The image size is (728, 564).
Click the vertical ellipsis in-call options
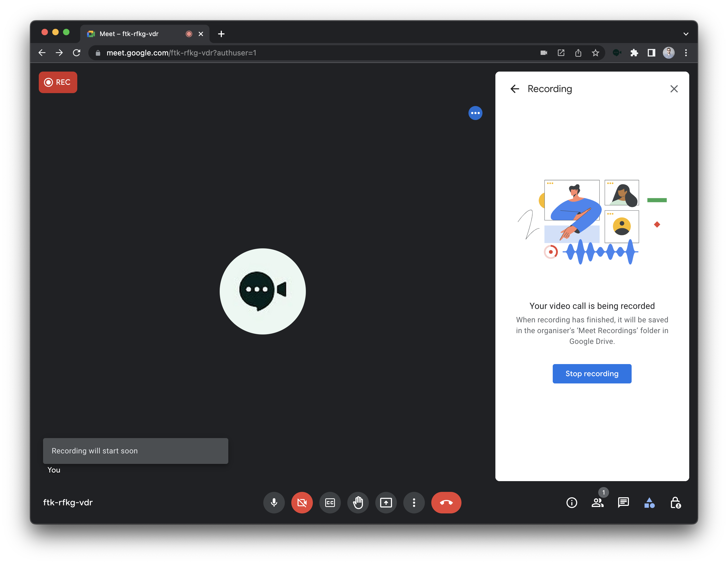[x=414, y=503]
